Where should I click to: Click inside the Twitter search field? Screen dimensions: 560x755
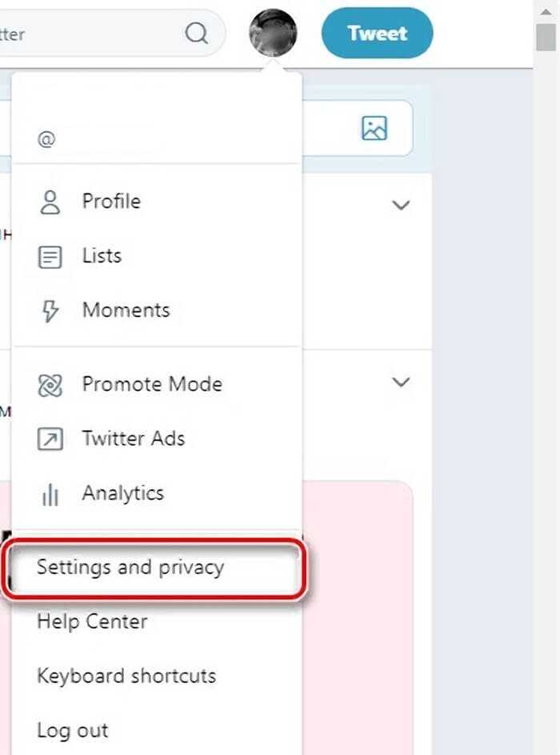91,34
